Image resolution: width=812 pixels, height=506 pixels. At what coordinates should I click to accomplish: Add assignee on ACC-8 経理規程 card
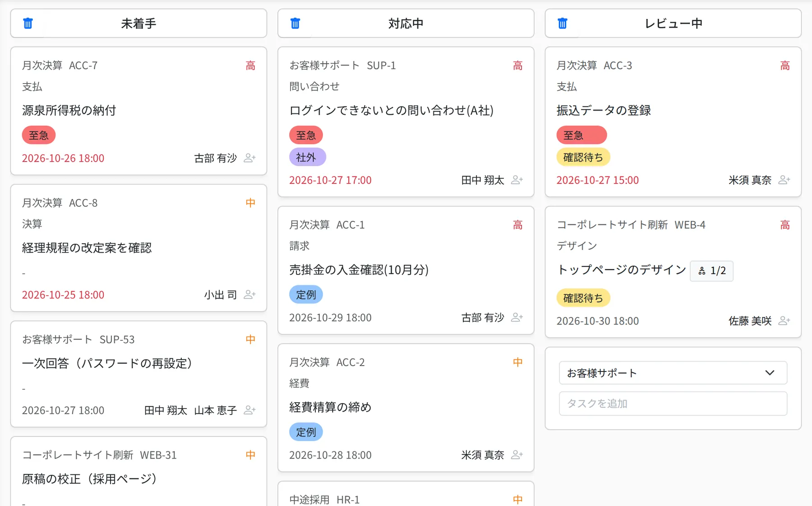pyautogui.click(x=249, y=295)
